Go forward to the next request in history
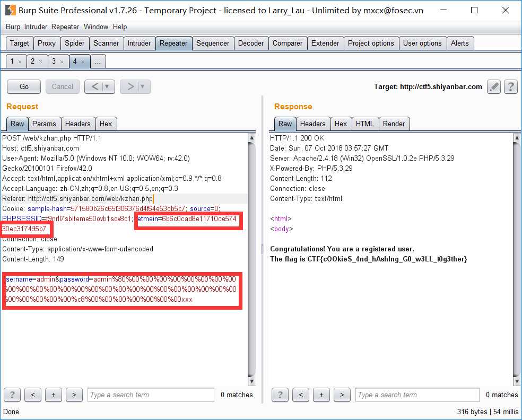Viewport: 522px width, 420px height. (x=130, y=86)
